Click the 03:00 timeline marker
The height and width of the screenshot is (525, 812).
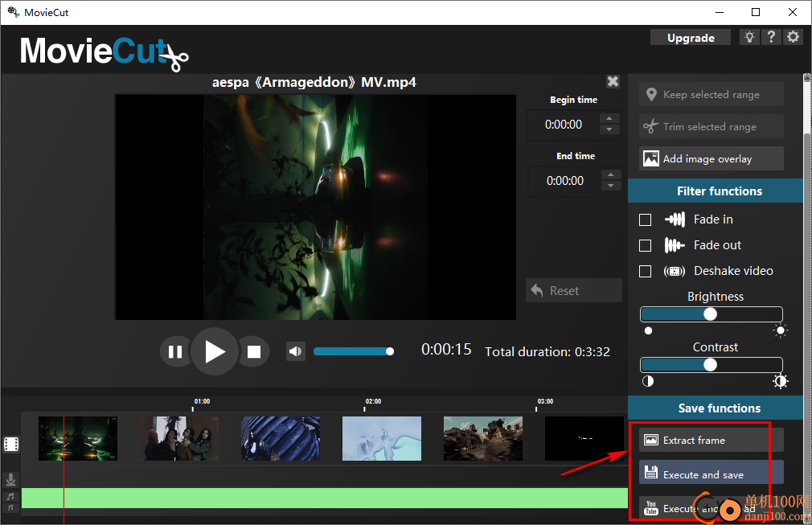pos(545,401)
